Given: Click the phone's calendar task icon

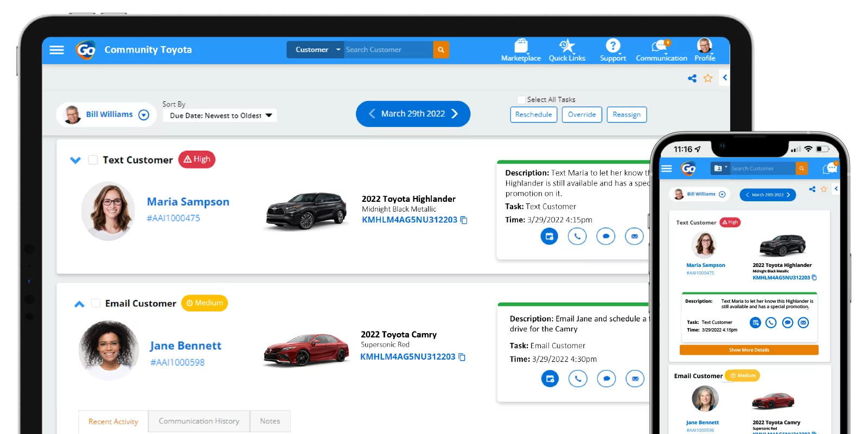Looking at the screenshot, I should tap(755, 322).
